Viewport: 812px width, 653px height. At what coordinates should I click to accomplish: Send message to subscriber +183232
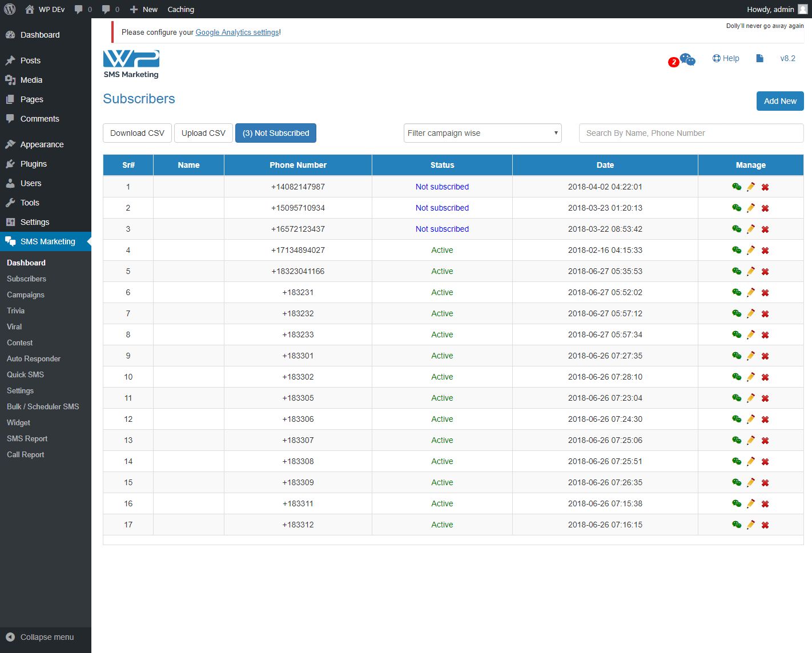737,313
